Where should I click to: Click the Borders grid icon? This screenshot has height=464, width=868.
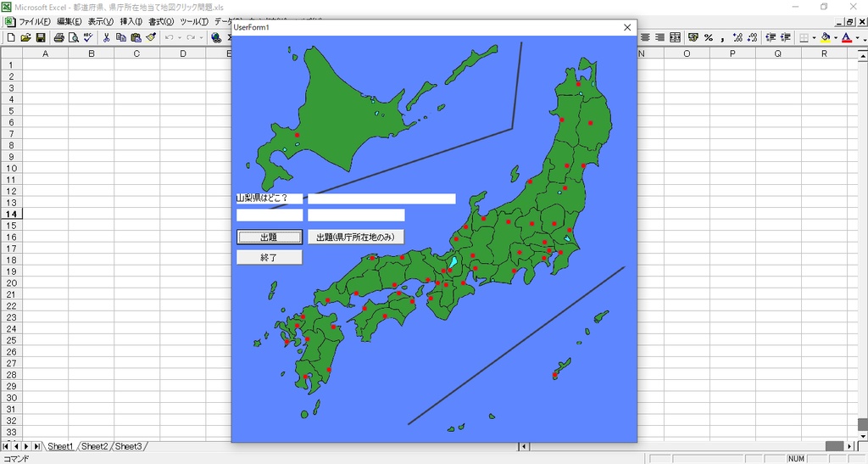(x=804, y=37)
